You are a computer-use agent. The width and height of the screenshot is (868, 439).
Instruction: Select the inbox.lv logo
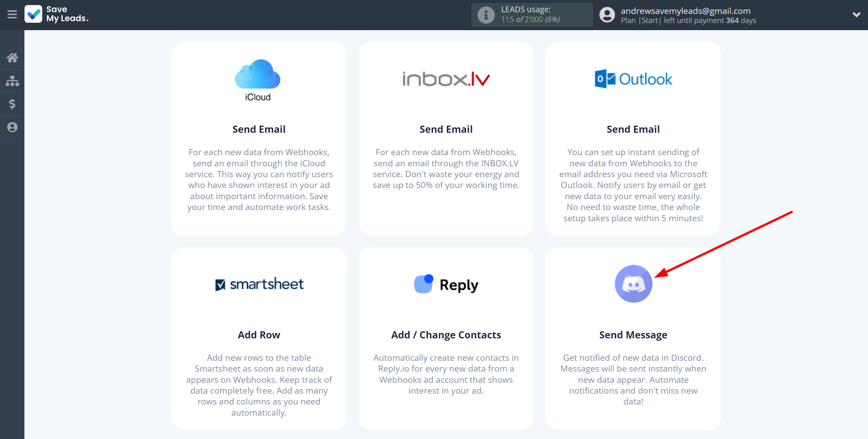(446, 79)
